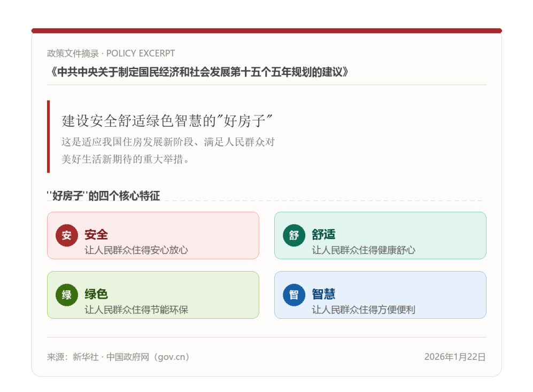This screenshot has height=392, width=533.
Task: Select the 安全 heading in the pink card
Action: (96, 234)
